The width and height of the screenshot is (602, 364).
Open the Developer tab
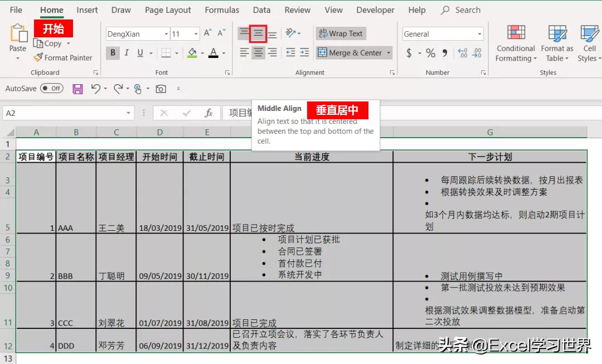click(x=375, y=9)
